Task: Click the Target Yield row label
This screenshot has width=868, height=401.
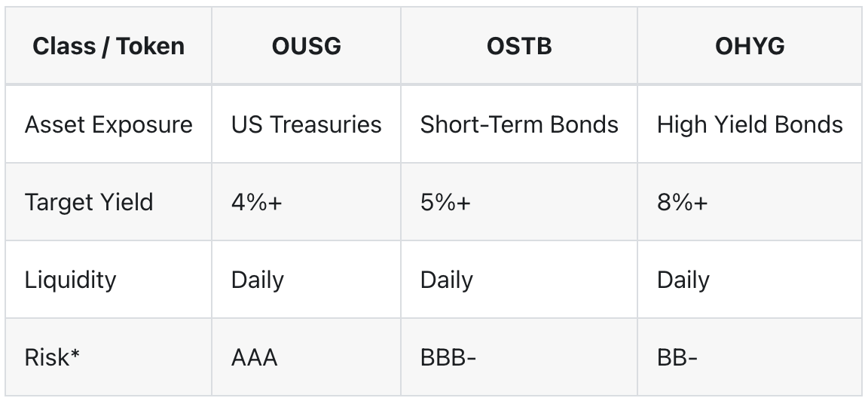Action: coord(108,201)
